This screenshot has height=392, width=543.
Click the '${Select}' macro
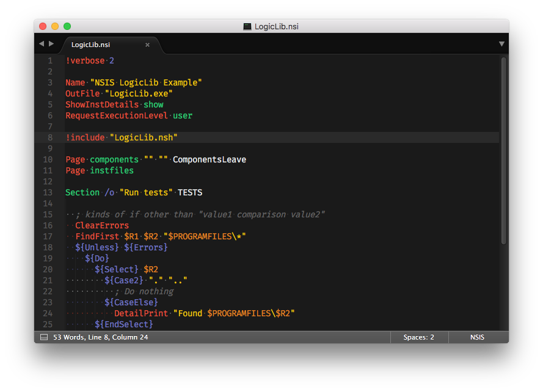point(117,269)
